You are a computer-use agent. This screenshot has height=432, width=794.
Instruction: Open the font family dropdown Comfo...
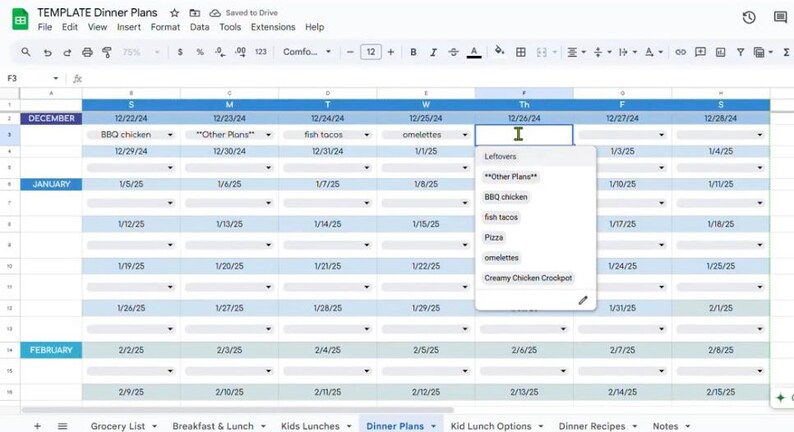click(307, 52)
